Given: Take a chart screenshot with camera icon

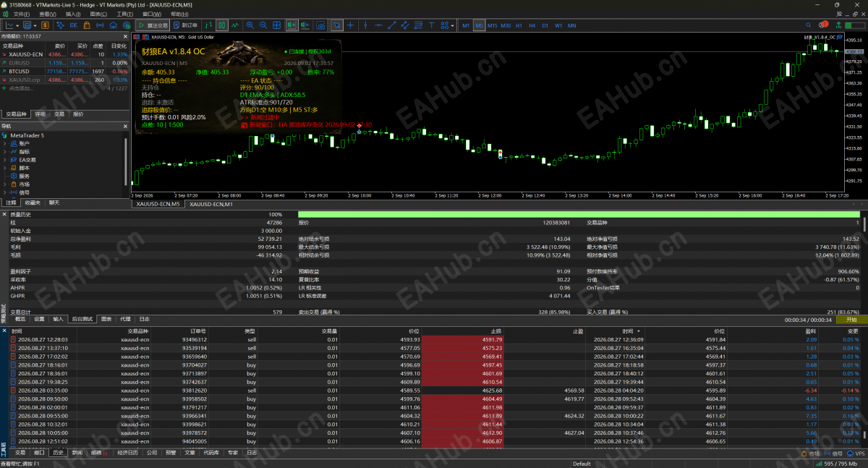Looking at the screenshot, I should tap(320, 25).
